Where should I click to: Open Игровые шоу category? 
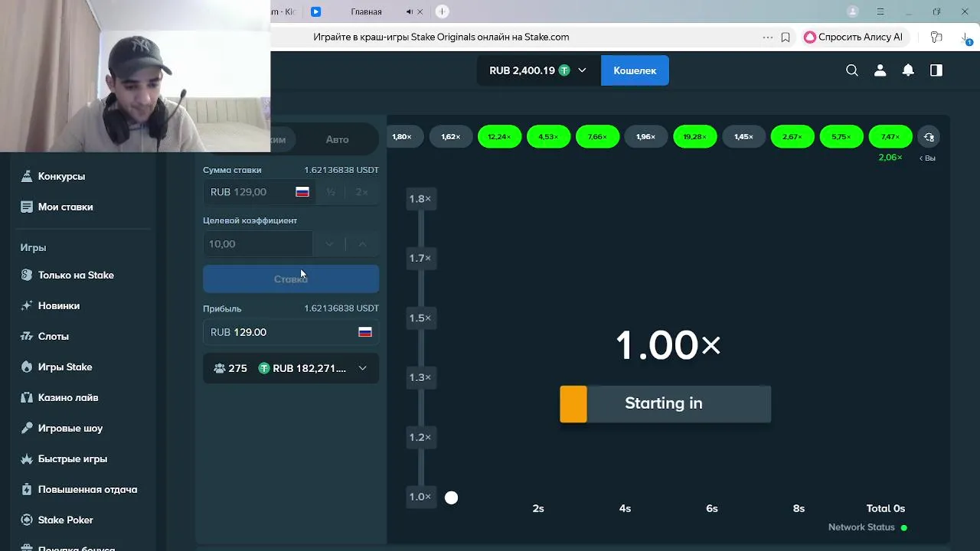pyautogui.click(x=70, y=429)
